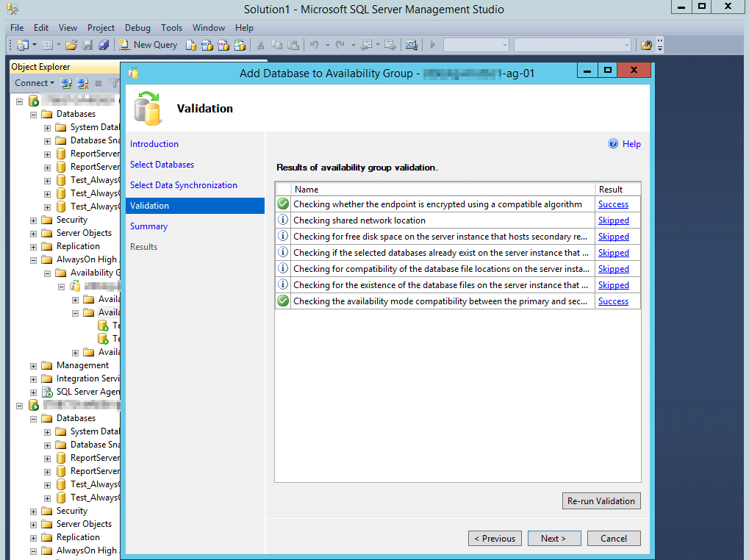Open the Success link for endpoint encryption check
The height and width of the screenshot is (560, 749).
613,204
